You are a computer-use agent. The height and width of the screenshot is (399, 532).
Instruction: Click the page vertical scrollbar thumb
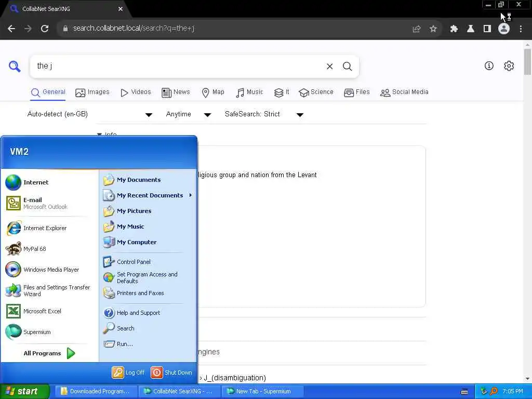click(x=527, y=62)
